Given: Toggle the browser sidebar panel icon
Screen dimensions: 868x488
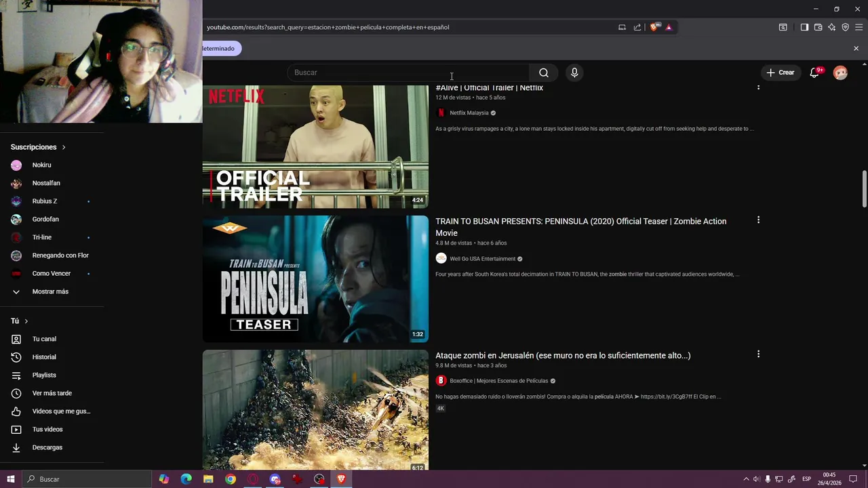Looking at the screenshot, I should tap(804, 27).
